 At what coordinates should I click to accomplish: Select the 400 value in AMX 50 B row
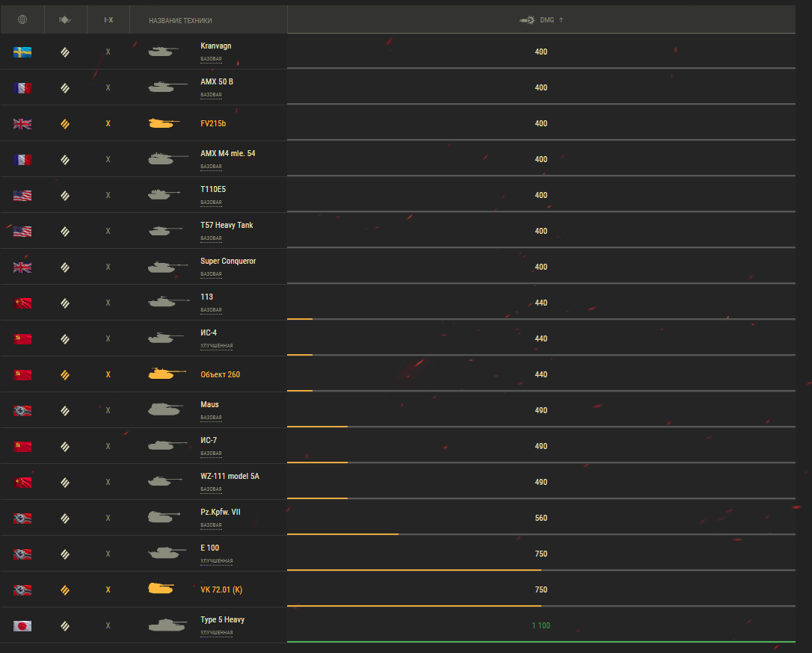coord(541,87)
